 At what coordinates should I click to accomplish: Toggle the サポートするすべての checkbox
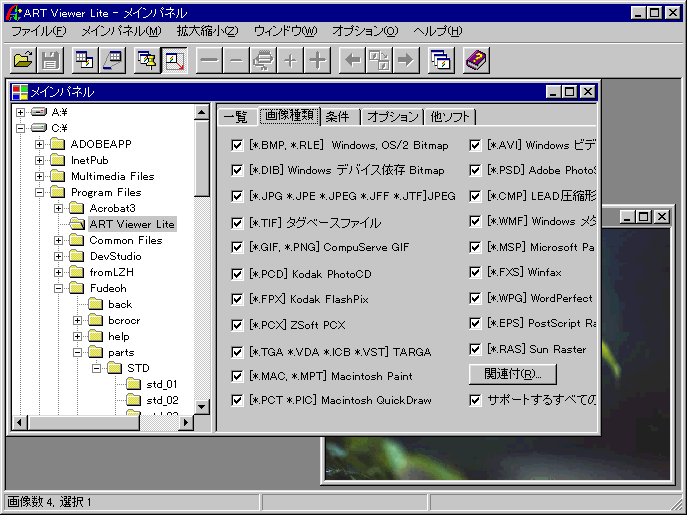pyautogui.click(x=475, y=400)
